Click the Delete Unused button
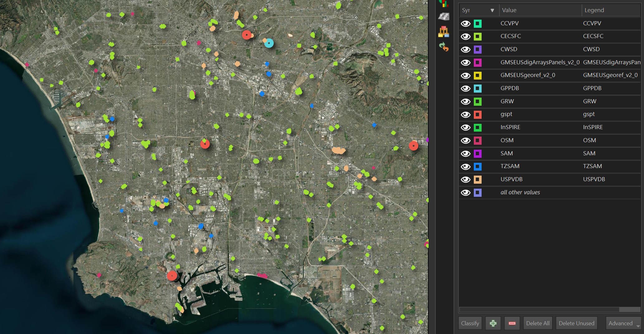 point(576,323)
